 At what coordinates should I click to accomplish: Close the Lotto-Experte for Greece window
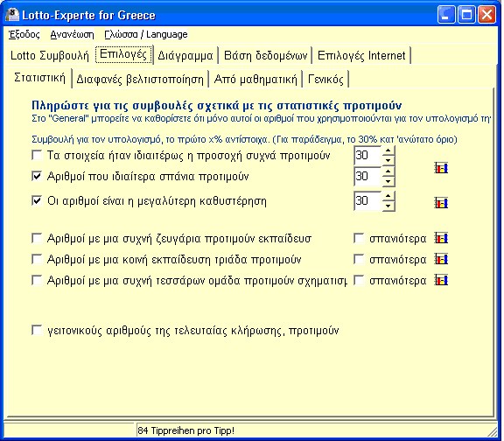click(x=488, y=15)
